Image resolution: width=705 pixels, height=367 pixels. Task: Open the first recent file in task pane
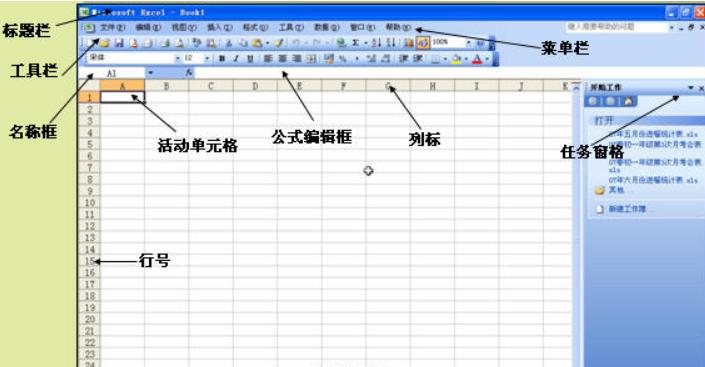click(x=653, y=134)
